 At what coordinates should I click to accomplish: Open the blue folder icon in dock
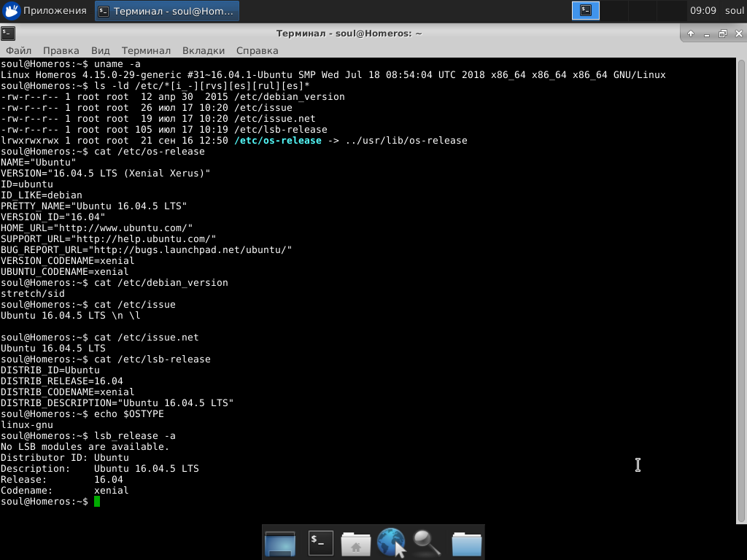pos(467,544)
